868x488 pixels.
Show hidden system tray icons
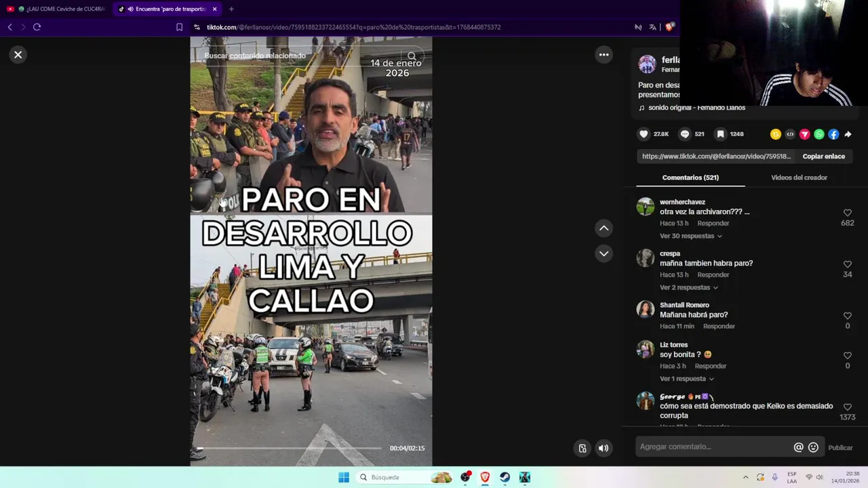click(x=745, y=477)
